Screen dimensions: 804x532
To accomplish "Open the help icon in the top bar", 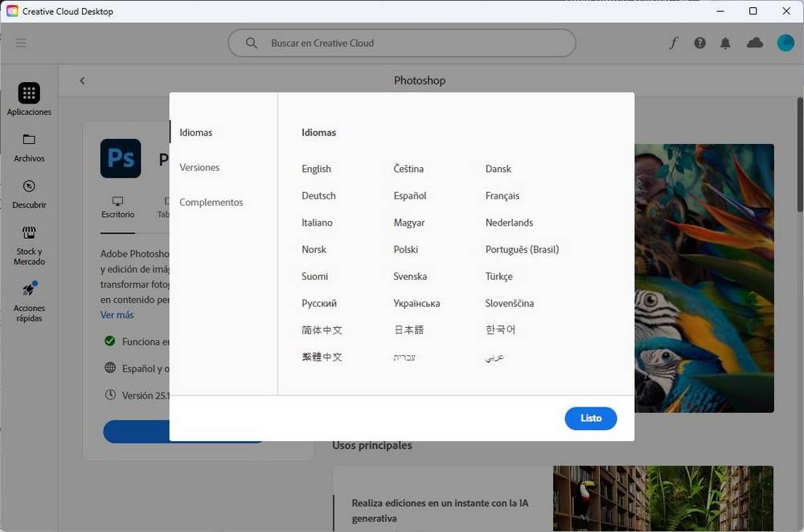I will point(699,43).
